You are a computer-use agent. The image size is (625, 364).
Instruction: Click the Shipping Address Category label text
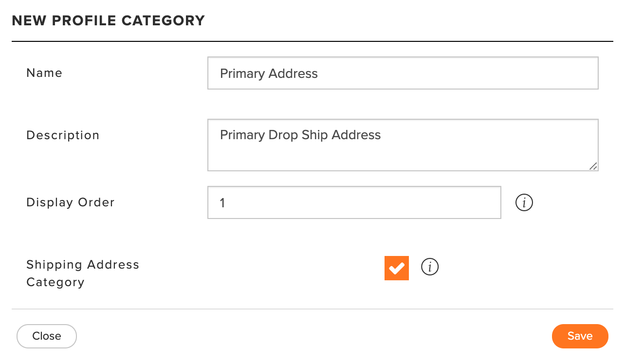83,273
